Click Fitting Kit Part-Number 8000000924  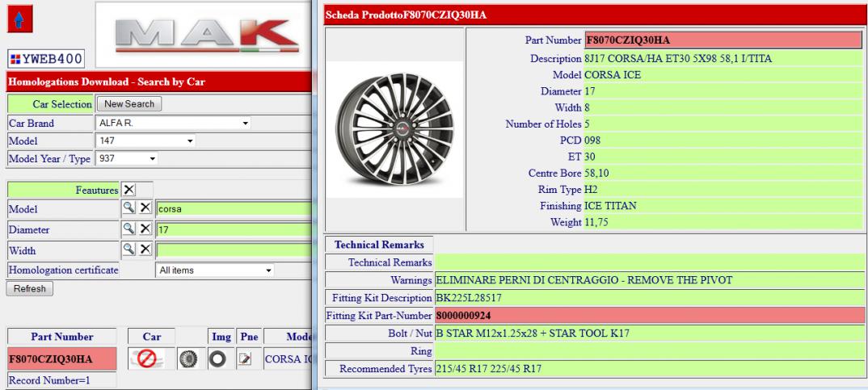463,316
